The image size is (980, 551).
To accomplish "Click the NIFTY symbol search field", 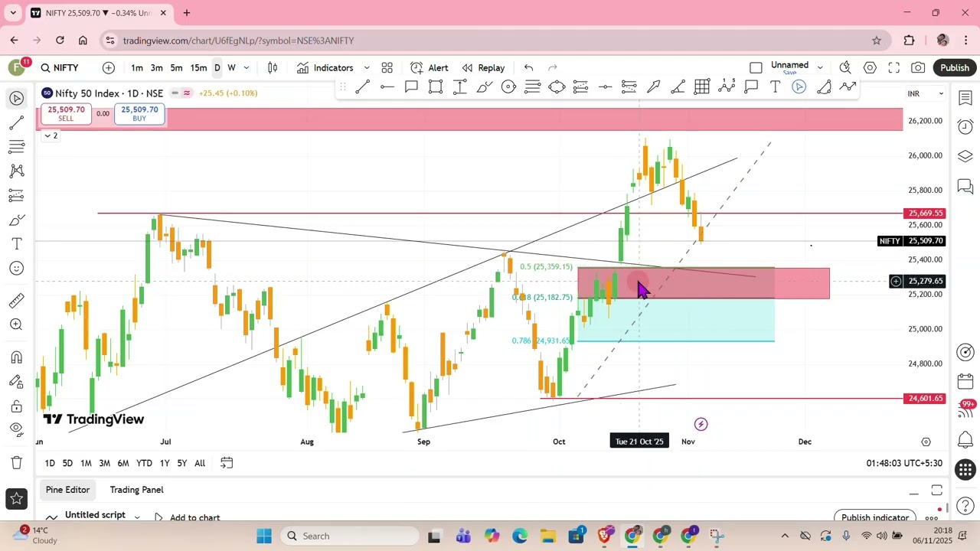I will [60, 68].
